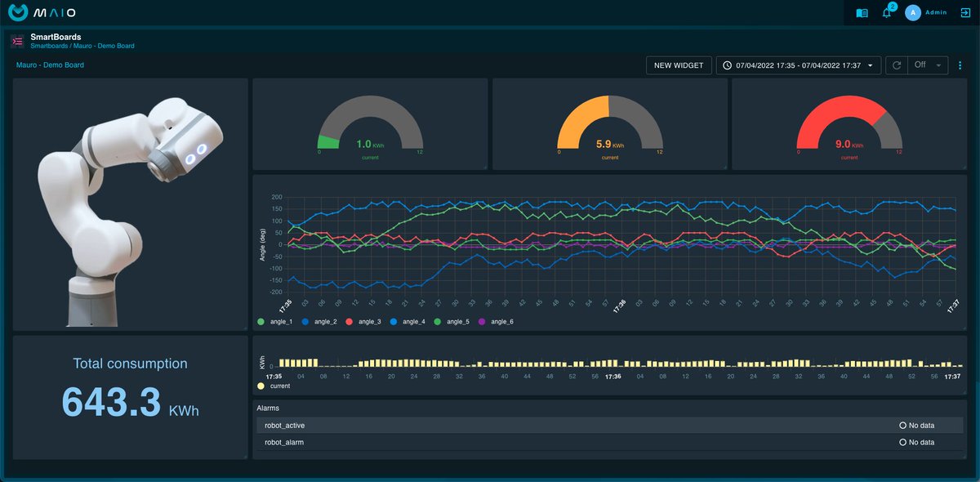Open the board options three-dots menu
This screenshot has height=482, width=980.
click(960, 65)
